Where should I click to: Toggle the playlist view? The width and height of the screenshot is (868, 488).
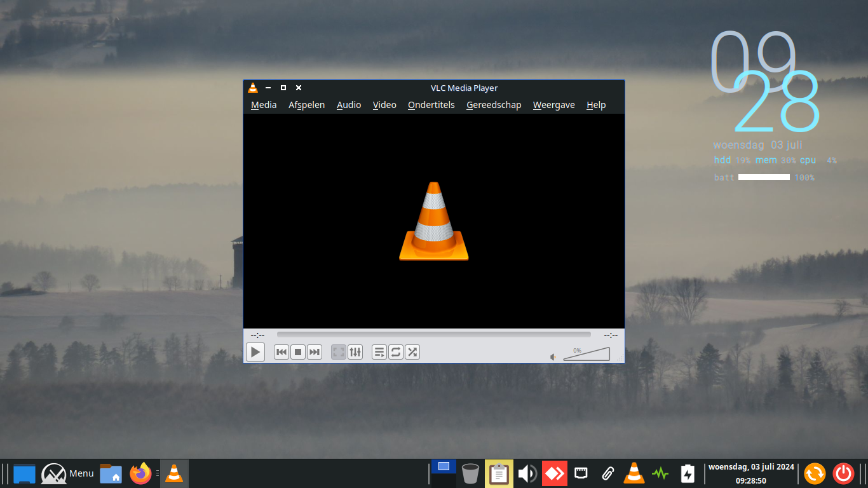pos(379,352)
